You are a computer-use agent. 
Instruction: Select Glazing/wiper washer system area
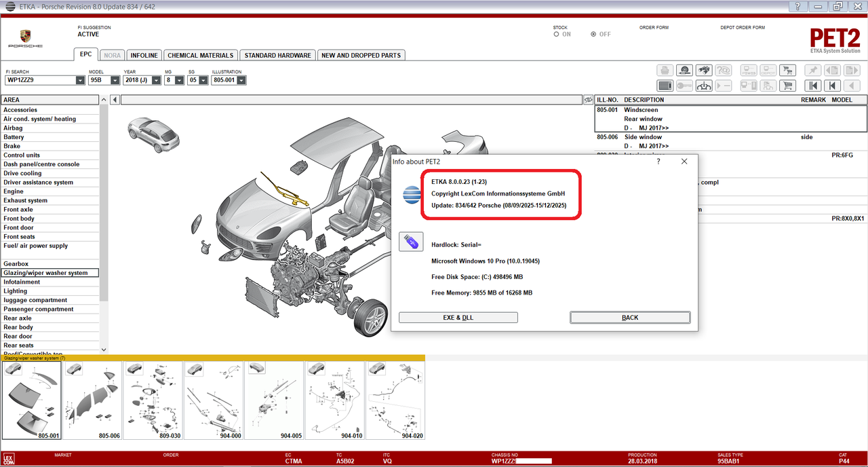tap(50, 273)
